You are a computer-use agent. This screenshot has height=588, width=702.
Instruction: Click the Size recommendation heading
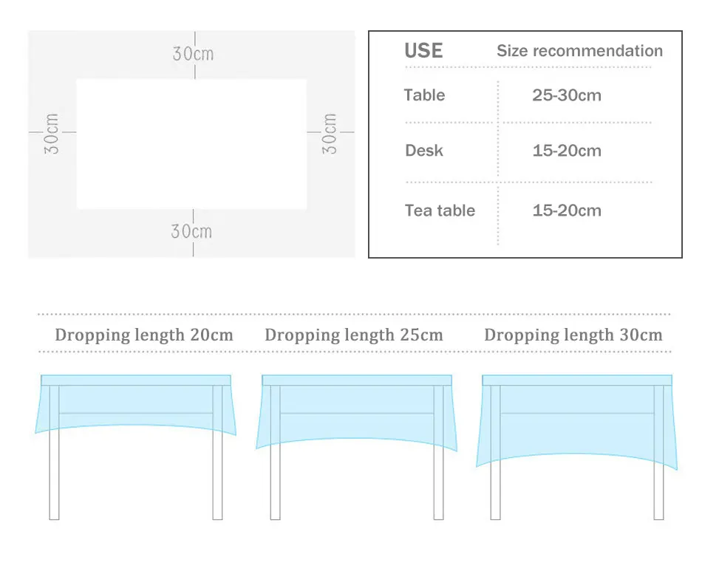579,51
